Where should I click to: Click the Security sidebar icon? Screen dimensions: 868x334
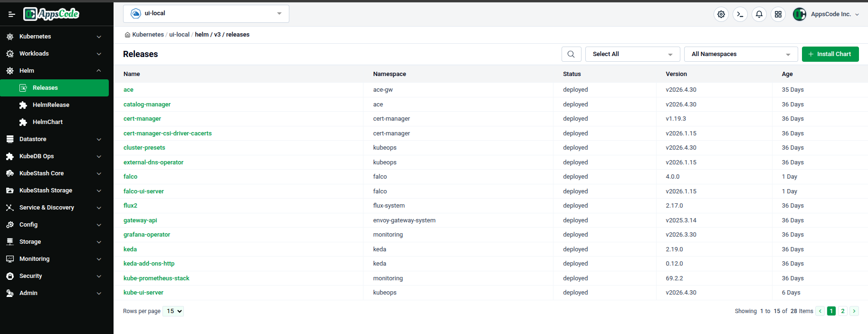pos(10,276)
